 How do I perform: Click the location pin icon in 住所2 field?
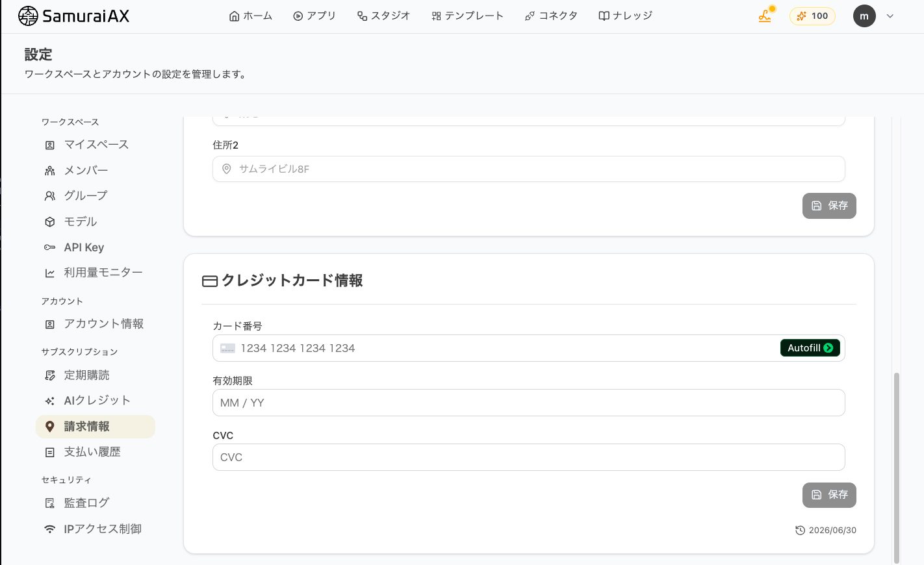tap(227, 169)
